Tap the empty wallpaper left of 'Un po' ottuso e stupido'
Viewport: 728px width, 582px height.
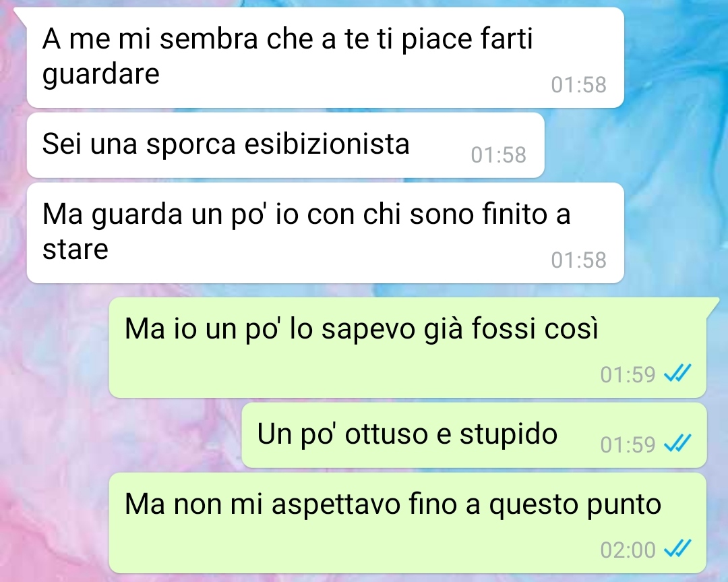tap(121, 435)
